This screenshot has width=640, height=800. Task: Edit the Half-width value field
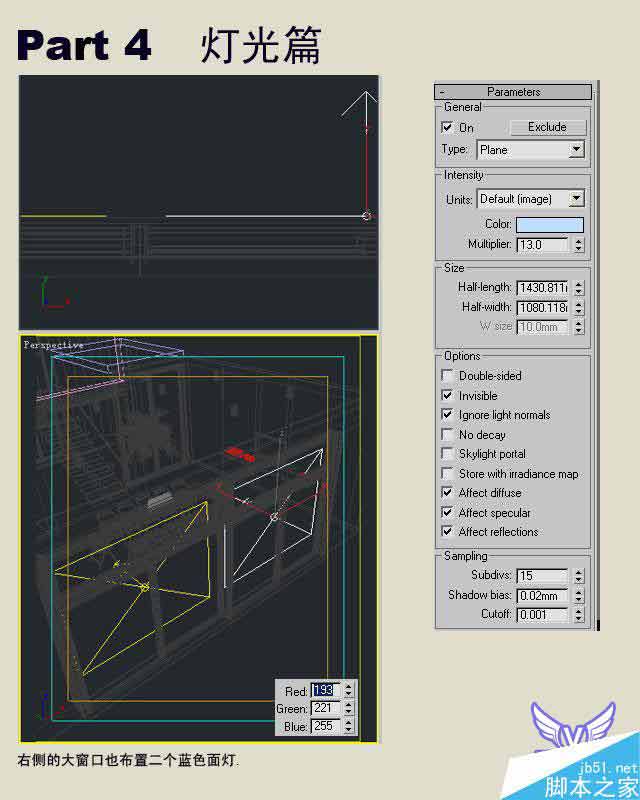coord(542,308)
